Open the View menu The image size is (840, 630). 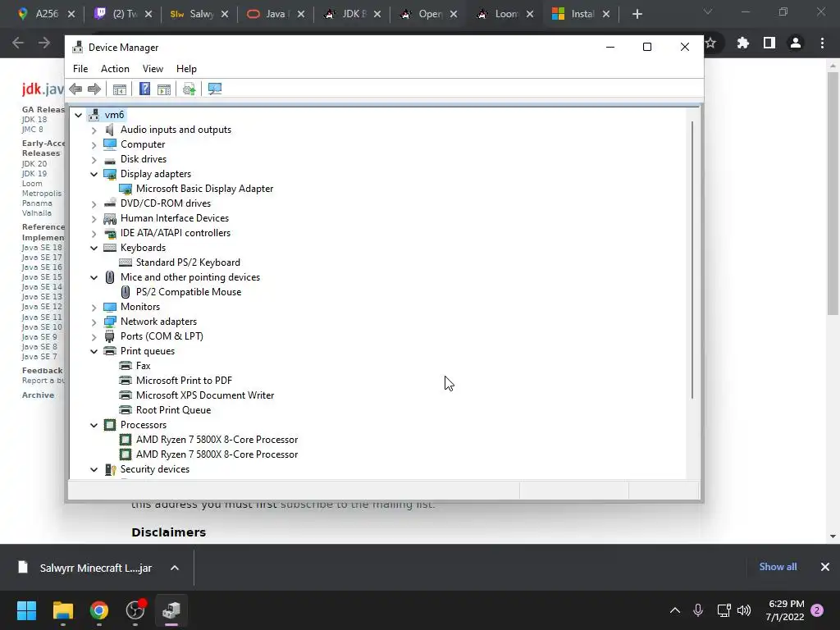point(153,69)
